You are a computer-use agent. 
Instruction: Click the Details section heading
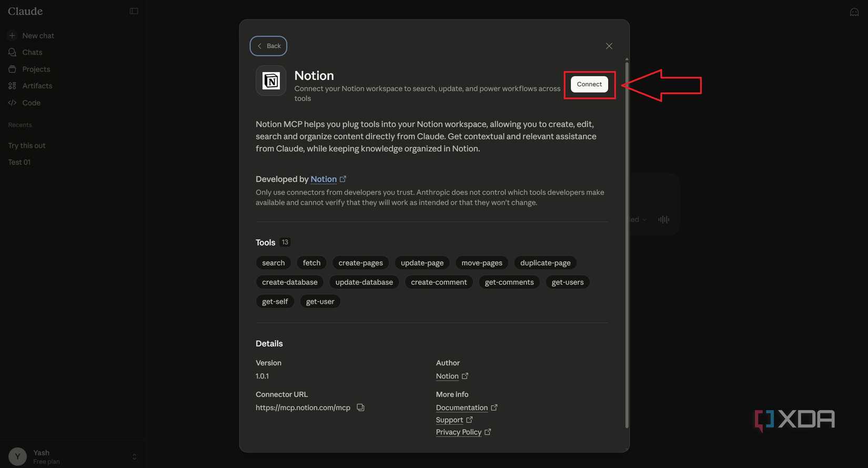269,343
